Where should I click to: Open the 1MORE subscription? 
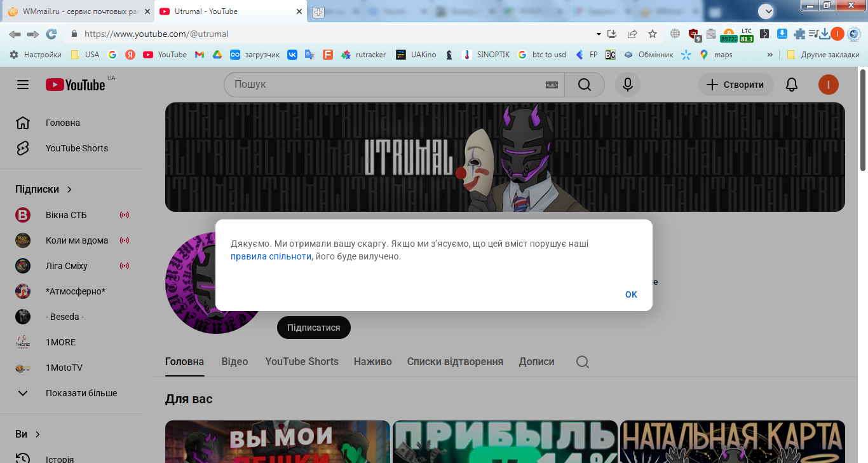point(71,342)
